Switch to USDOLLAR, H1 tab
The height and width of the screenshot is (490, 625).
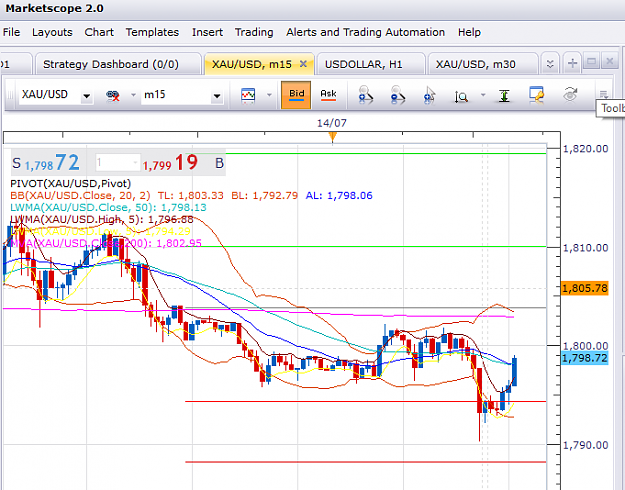click(371, 64)
